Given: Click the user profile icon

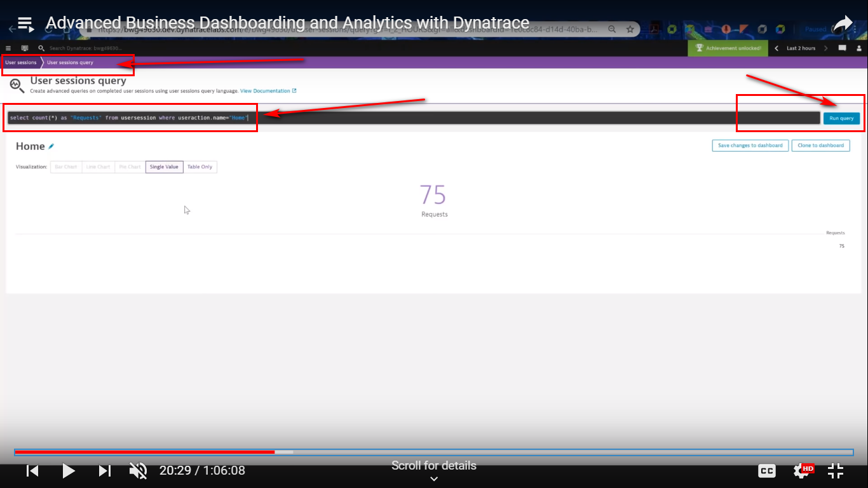Looking at the screenshot, I should [858, 48].
